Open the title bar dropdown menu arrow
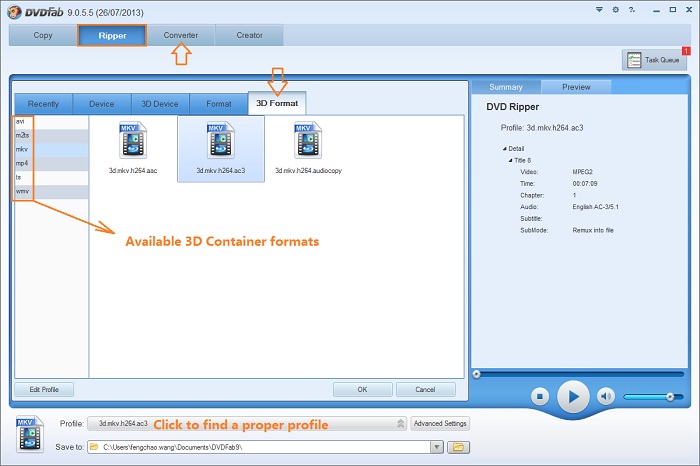 pos(599,10)
